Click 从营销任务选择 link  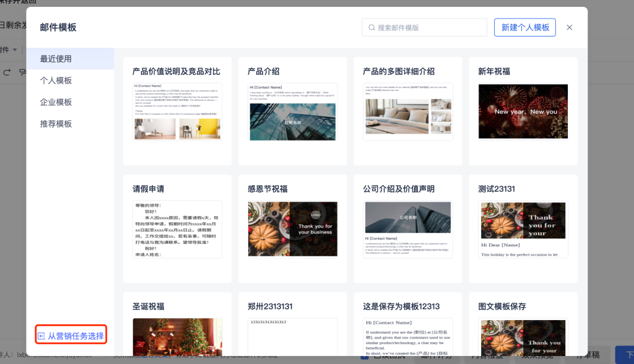coord(76,336)
